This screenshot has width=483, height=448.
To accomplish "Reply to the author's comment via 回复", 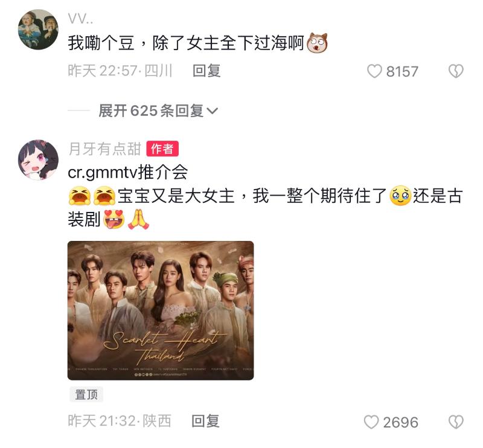I will click(206, 421).
